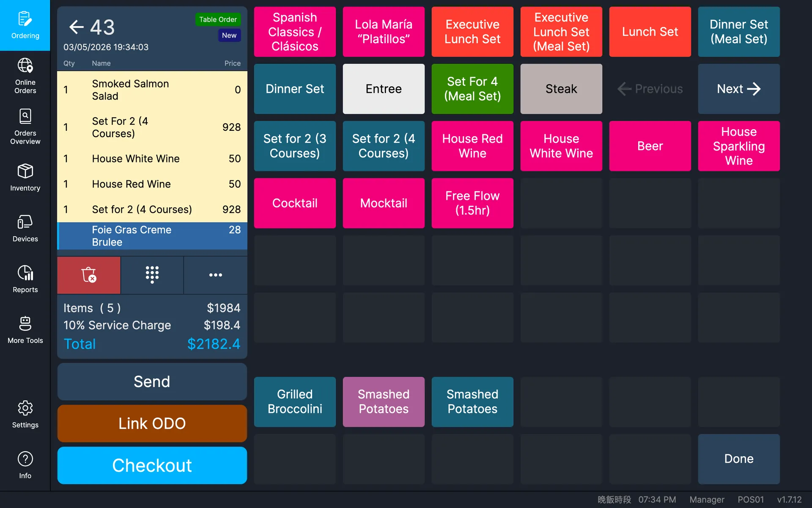Add House Red Wine tile

click(472, 146)
